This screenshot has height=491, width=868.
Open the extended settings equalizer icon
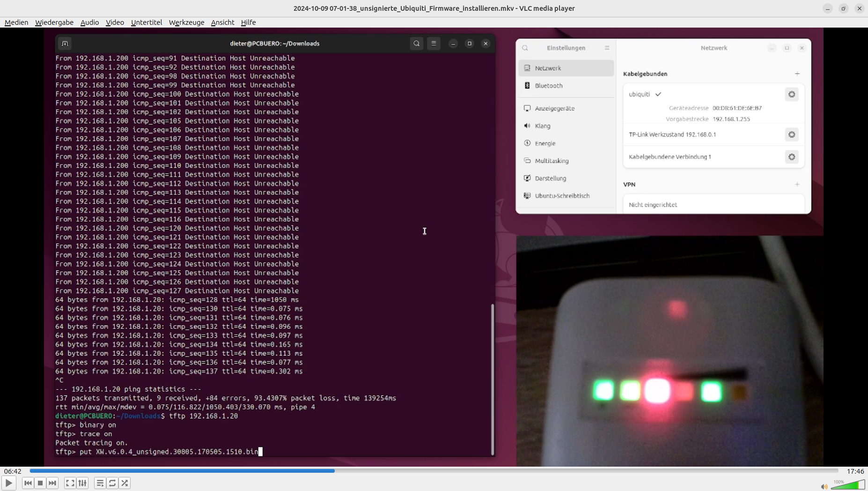82,483
